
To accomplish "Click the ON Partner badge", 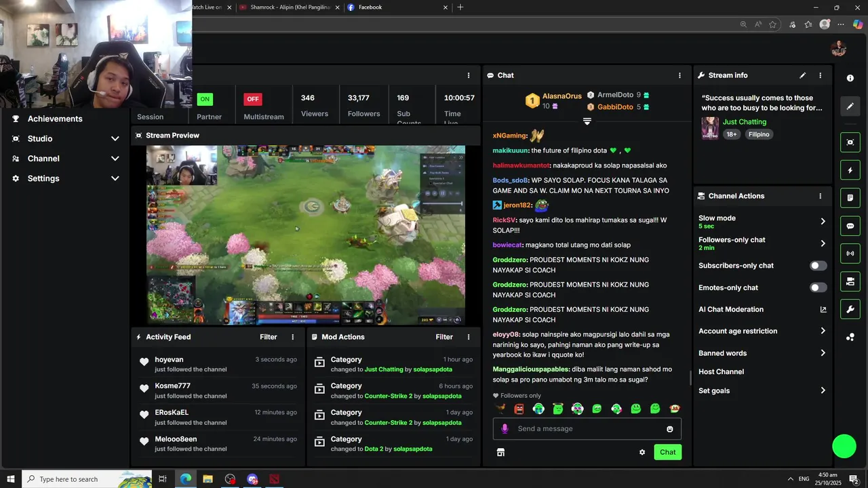I will (205, 99).
